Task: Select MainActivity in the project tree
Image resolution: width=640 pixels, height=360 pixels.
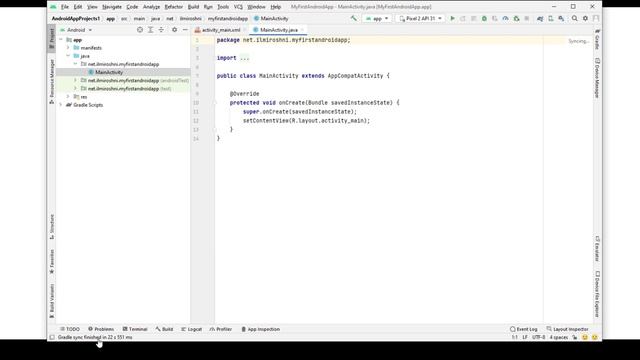Action: click(x=123, y=72)
